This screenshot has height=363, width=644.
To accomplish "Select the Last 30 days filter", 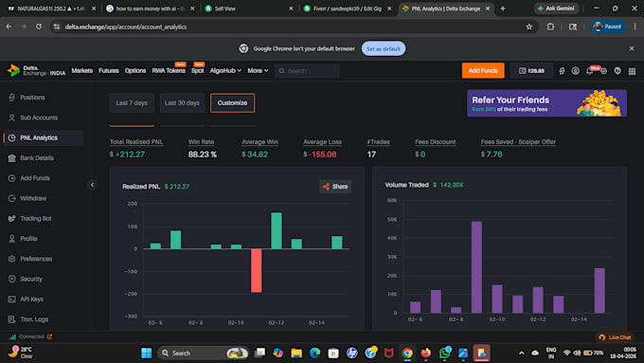I will (x=182, y=102).
